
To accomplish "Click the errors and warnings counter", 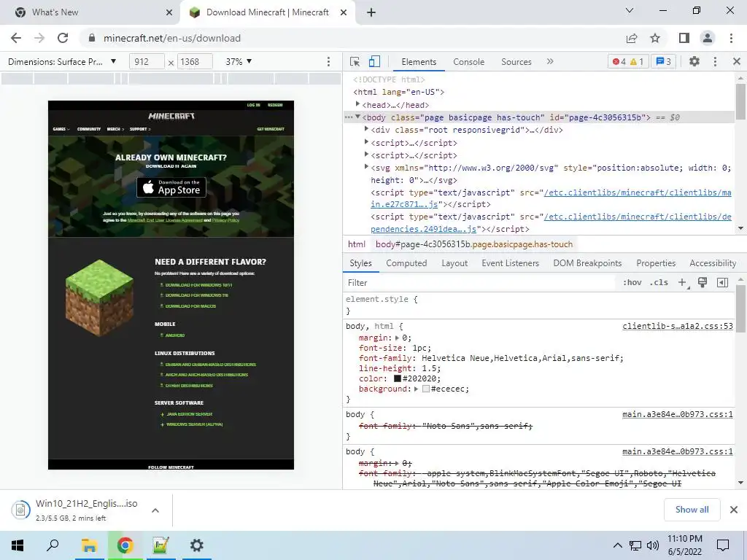I will (x=628, y=61).
